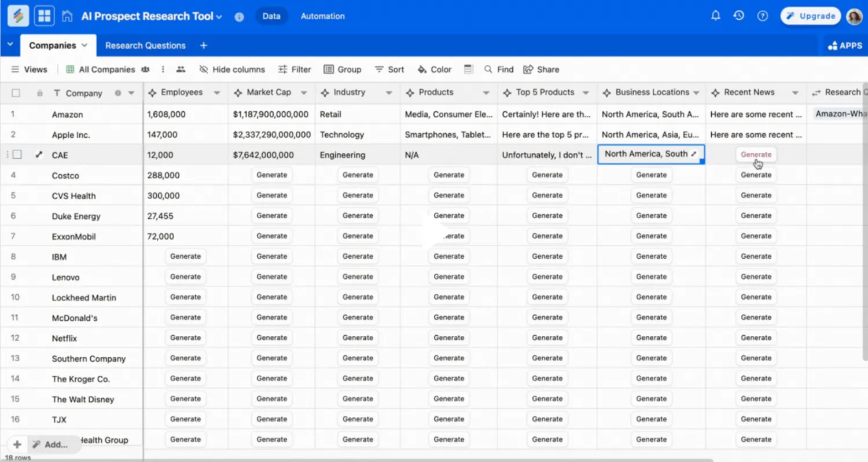868x462 pixels.
Task: Generate Recent News for CAE
Action: 756,155
